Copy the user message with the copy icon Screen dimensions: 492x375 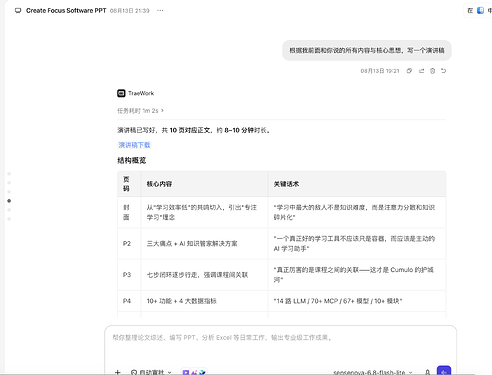(x=409, y=71)
